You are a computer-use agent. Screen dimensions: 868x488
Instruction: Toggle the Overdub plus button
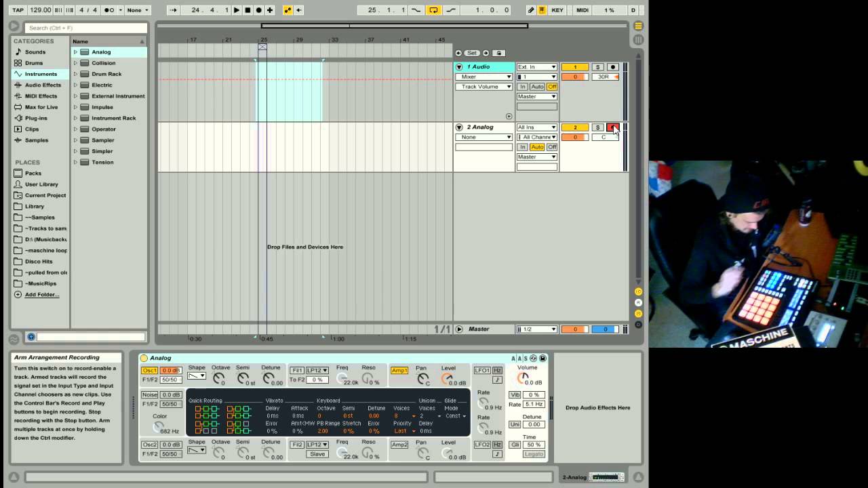point(269,10)
